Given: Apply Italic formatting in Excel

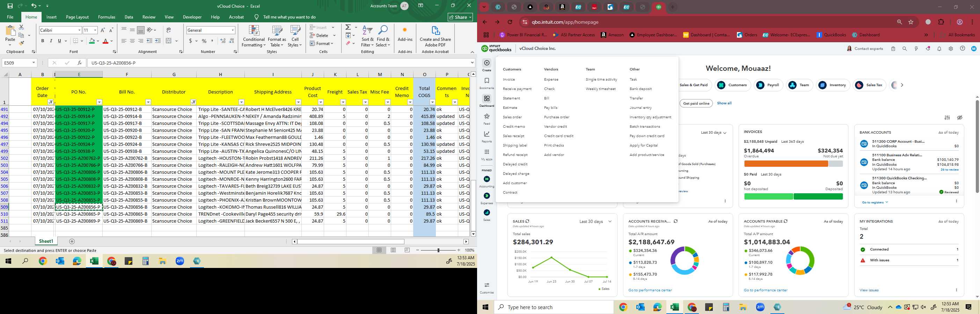Looking at the screenshot, I should pos(51,41).
